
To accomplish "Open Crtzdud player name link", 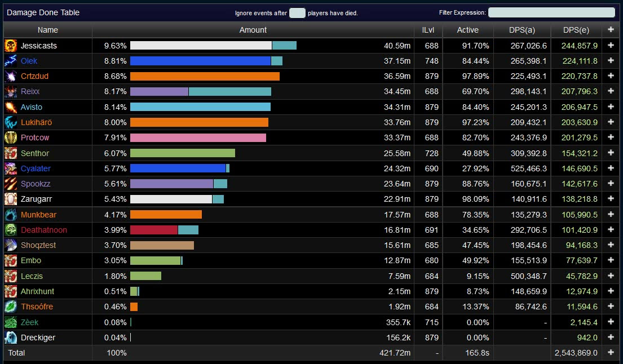I will 34,76.
